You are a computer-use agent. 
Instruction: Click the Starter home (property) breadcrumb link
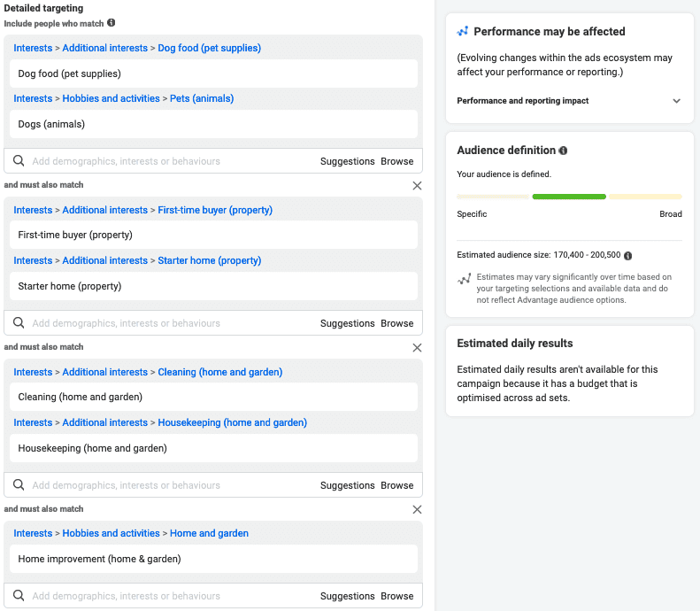209,260
